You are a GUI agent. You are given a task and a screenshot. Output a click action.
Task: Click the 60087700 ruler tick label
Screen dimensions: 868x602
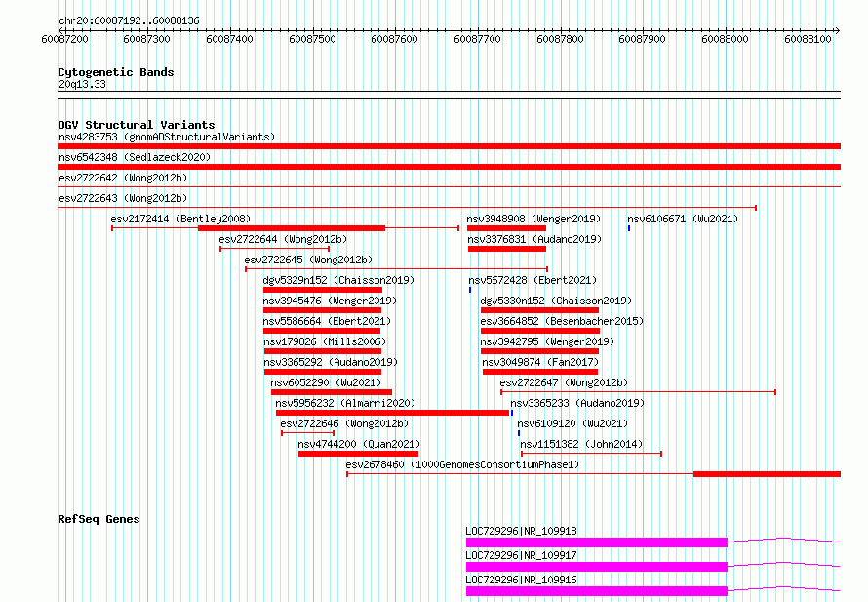click(477, 39)
